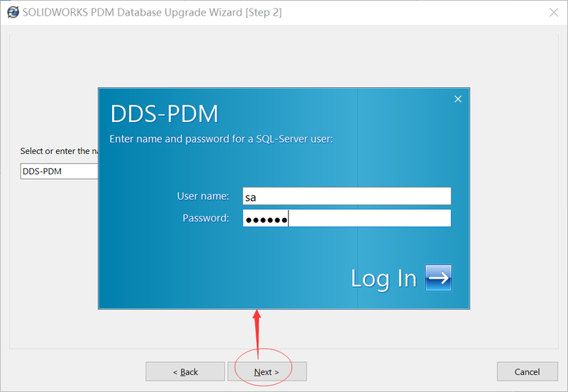Cancel the upgrade wizard
Screen dimensions: 568x392
[x=527, y=371]
